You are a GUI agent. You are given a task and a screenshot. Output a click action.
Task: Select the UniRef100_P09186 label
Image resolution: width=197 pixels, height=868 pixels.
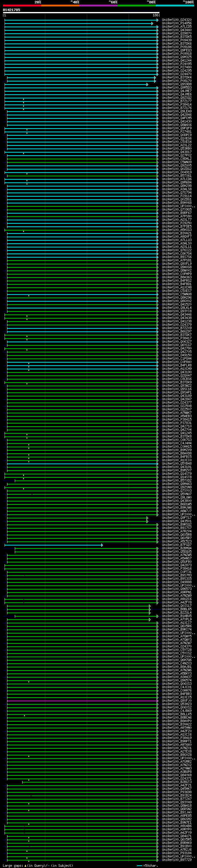click(177, 47)
